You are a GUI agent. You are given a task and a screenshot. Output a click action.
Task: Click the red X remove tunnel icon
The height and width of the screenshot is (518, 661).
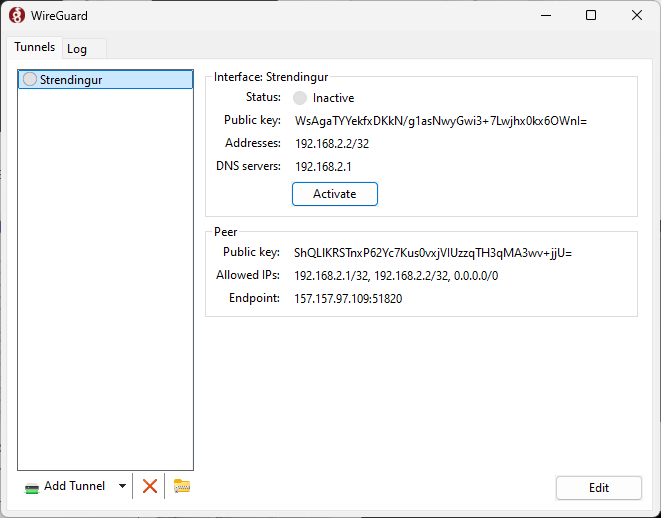(x=150, y=486)
